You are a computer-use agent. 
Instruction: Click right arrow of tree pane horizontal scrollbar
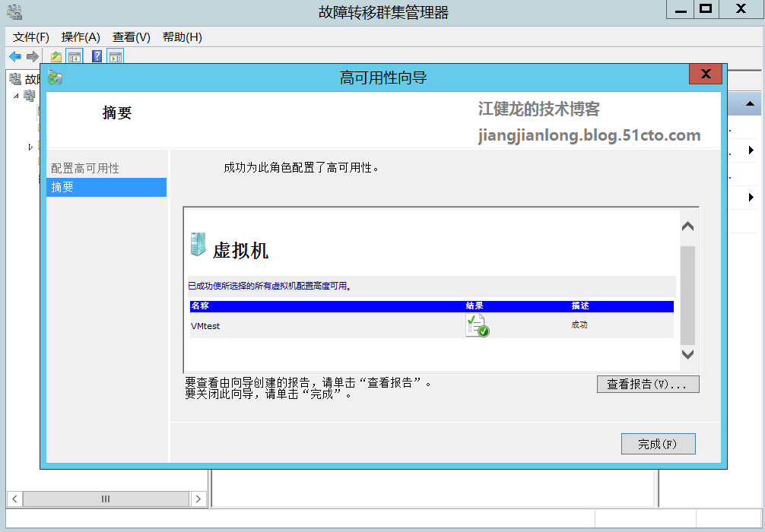(x=198, y=499)
